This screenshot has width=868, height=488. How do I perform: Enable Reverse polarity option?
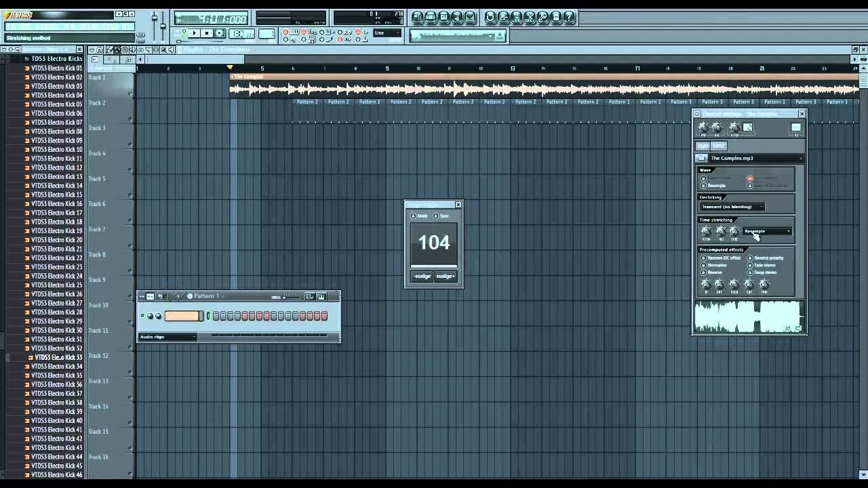[766, 258]
